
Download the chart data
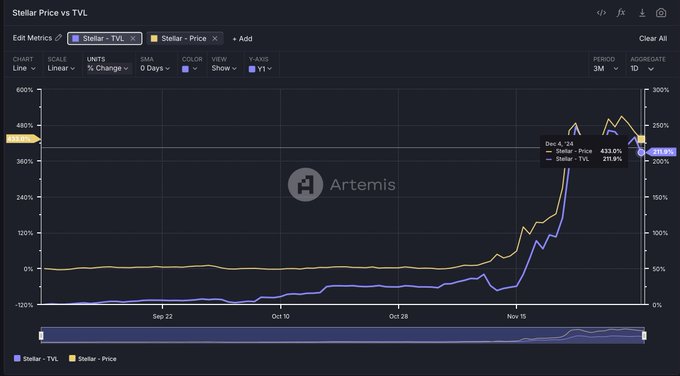click(x=642, y=13)
